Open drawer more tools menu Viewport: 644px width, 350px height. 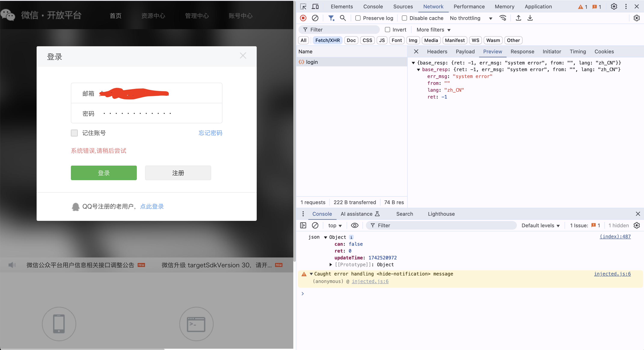303,214
